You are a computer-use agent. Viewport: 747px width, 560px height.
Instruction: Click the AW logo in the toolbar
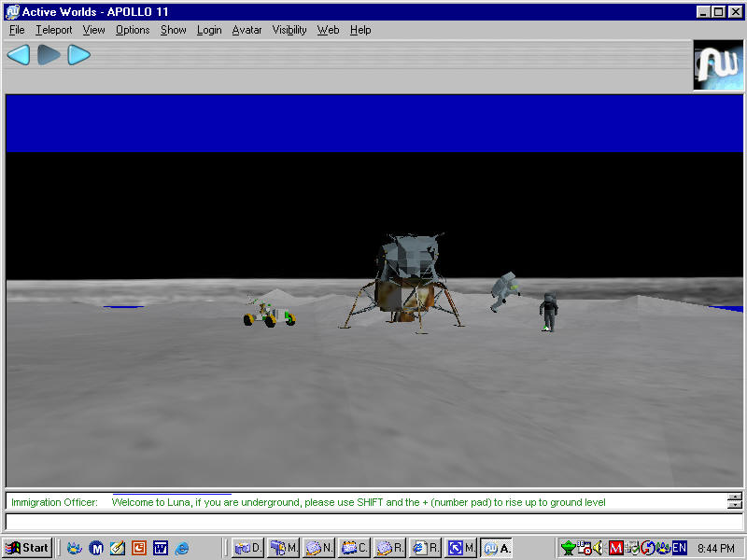718,65
